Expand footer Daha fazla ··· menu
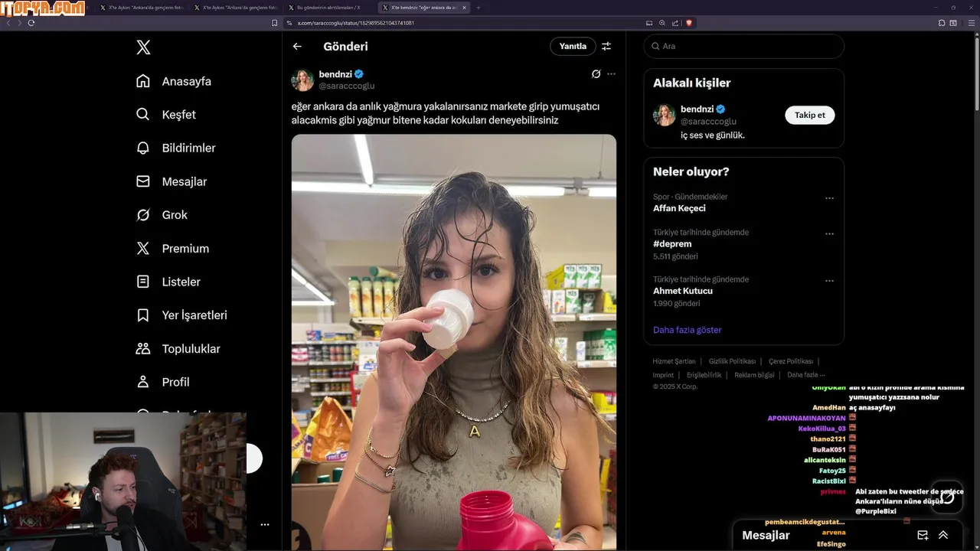Screen dimensions: 980x551 click(x=806, y=375)
